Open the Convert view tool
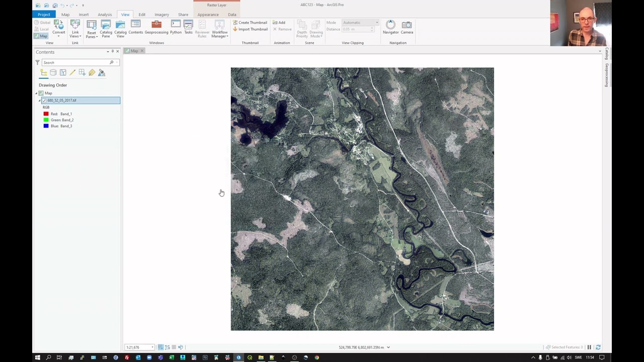 coord(58,28)
